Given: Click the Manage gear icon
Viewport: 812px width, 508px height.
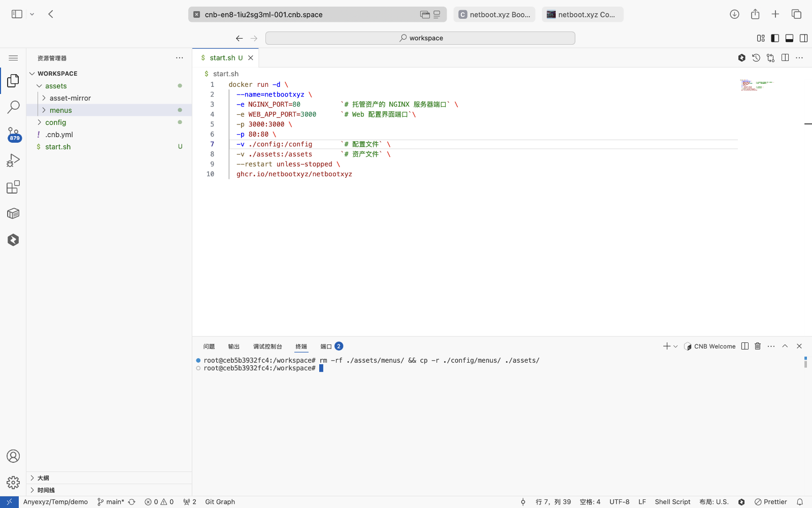Looking at the screenshot, I should (13, 482).
